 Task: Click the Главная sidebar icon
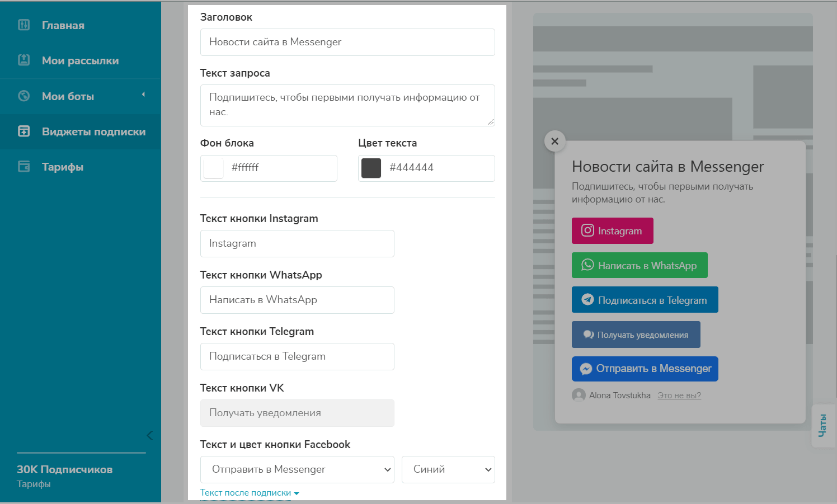point(23,25)
